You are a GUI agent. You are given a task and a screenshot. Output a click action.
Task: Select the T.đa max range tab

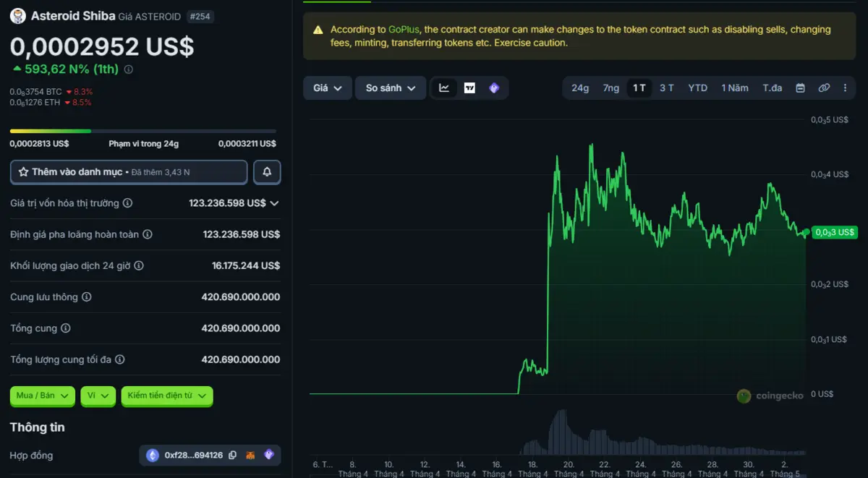pyautogui.click(x=773, y=88)
